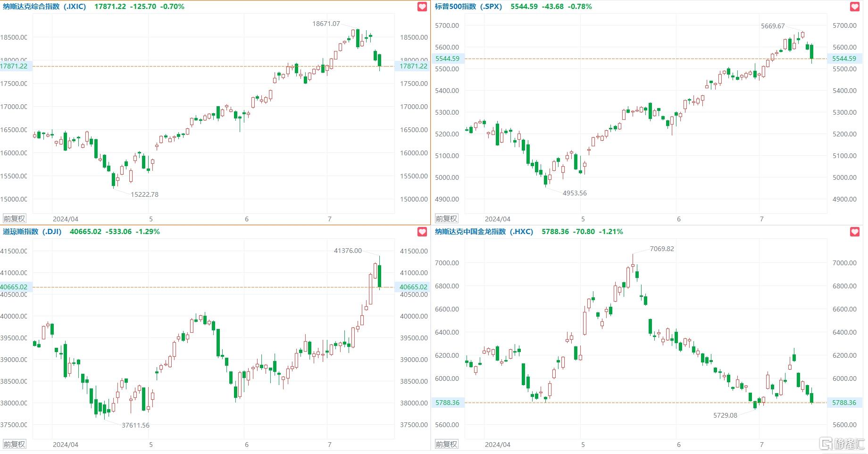Toggle favorite heart on S&P 500 chart
Viewport: 868px width, 454px height.
tap(855, 7)
